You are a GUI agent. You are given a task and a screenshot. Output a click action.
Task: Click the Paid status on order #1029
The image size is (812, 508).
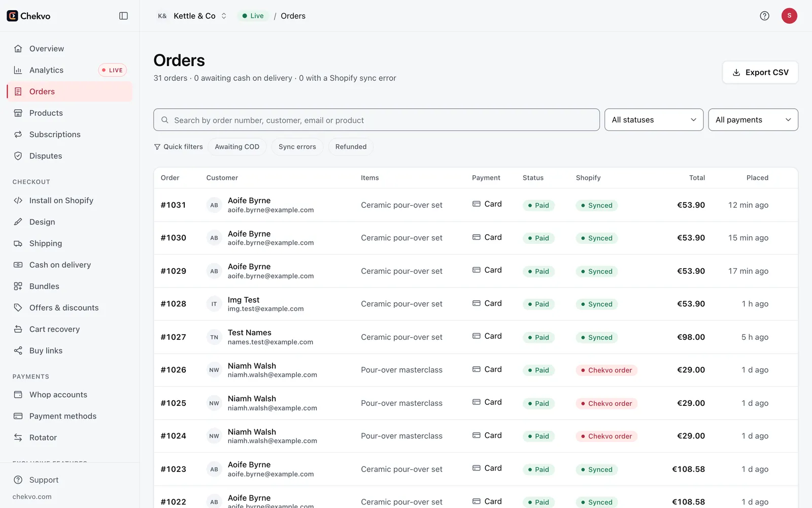click(x=538, y=271)
